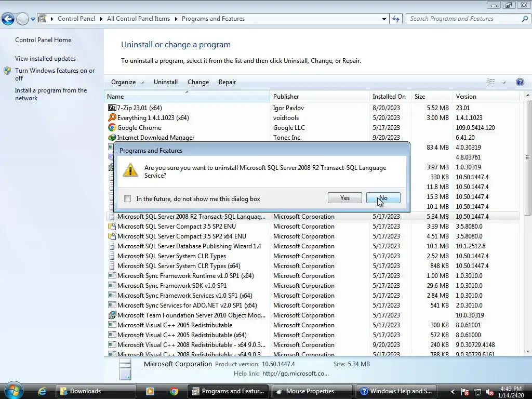Open the Windows Start orb
Viewport: 532px width, 399px height.
[x=14, y=391]
